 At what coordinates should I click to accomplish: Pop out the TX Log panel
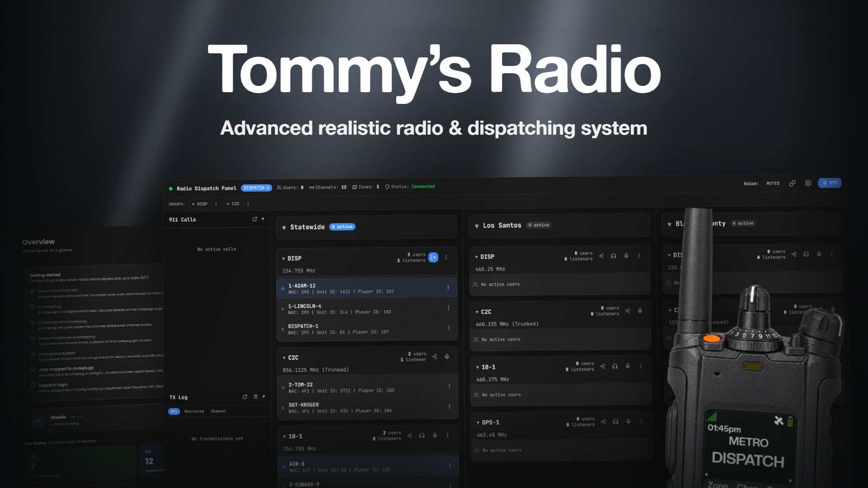(x=245, y=397)
